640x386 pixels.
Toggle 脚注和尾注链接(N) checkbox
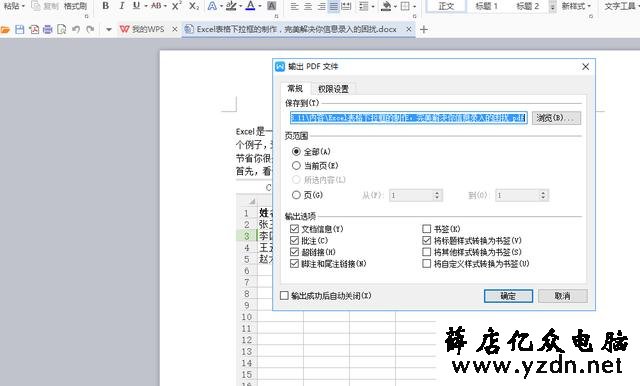(294, 264)
